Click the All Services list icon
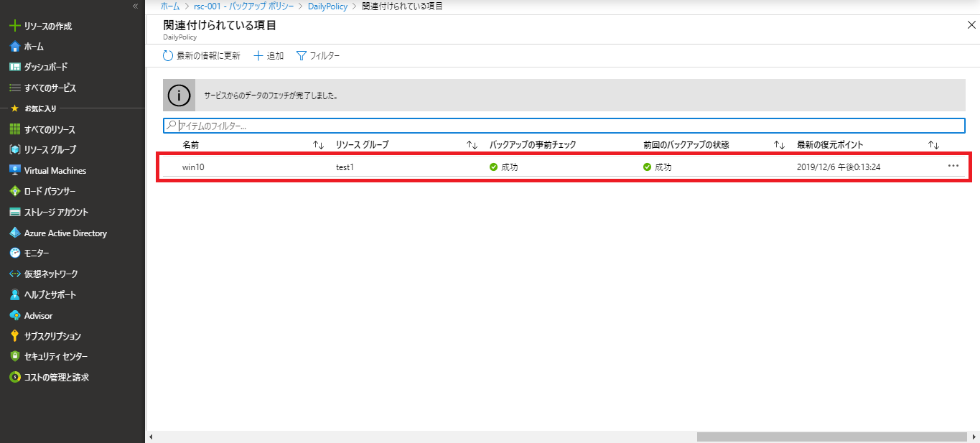 14,88
